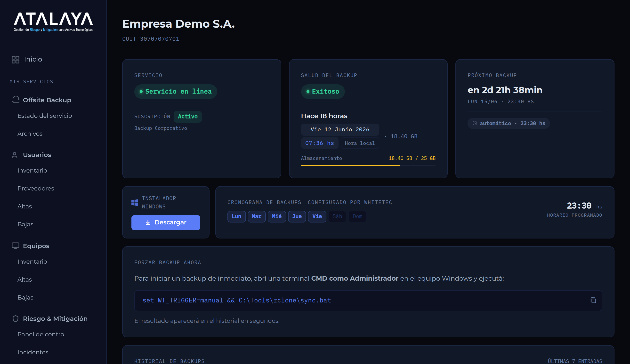The height and width of the screenshot is (364, 630).
Task: Click the 07:36 hs time chip
Action: [x=320, y=143]
